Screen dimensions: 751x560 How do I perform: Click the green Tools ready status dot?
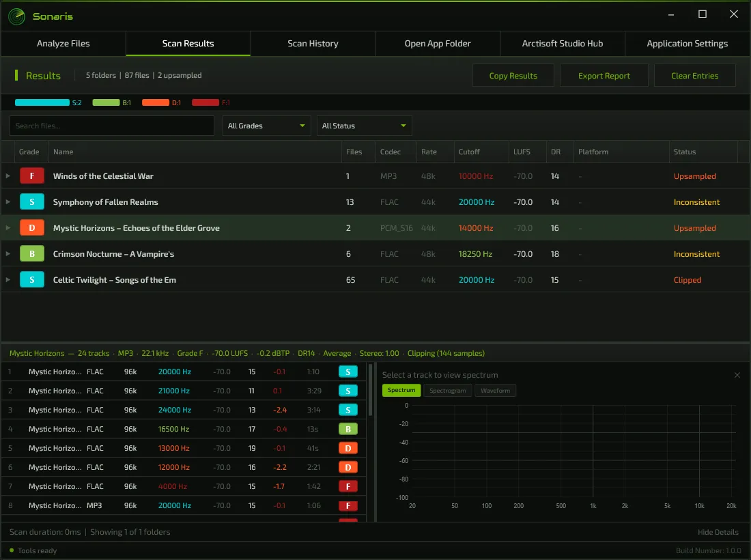coord(12,550)
